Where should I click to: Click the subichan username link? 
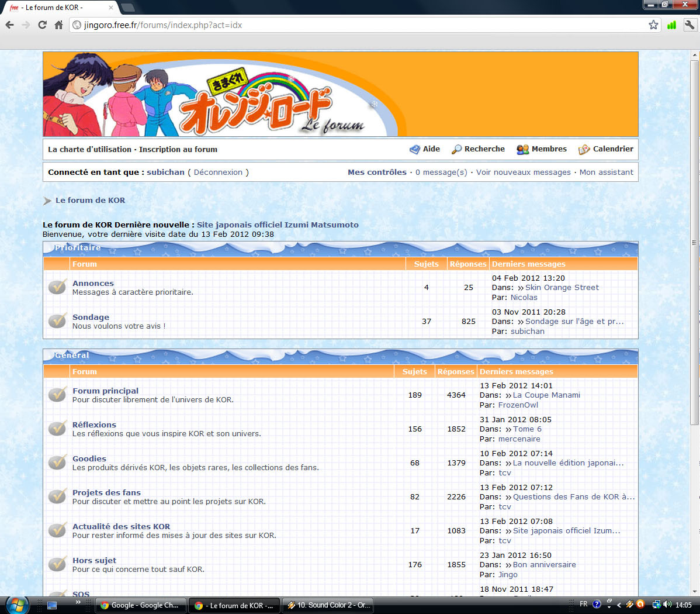click(x=165, y=172)
